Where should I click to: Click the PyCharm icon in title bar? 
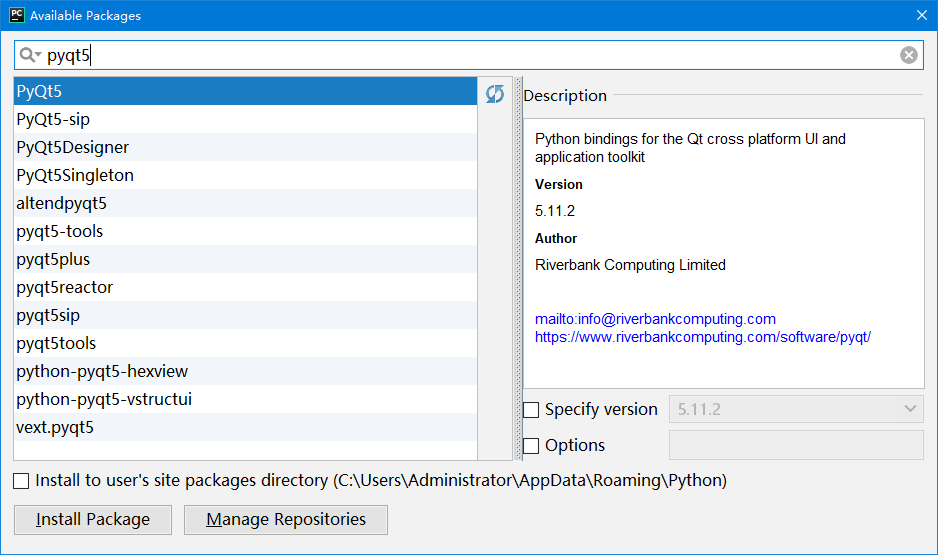17,15
